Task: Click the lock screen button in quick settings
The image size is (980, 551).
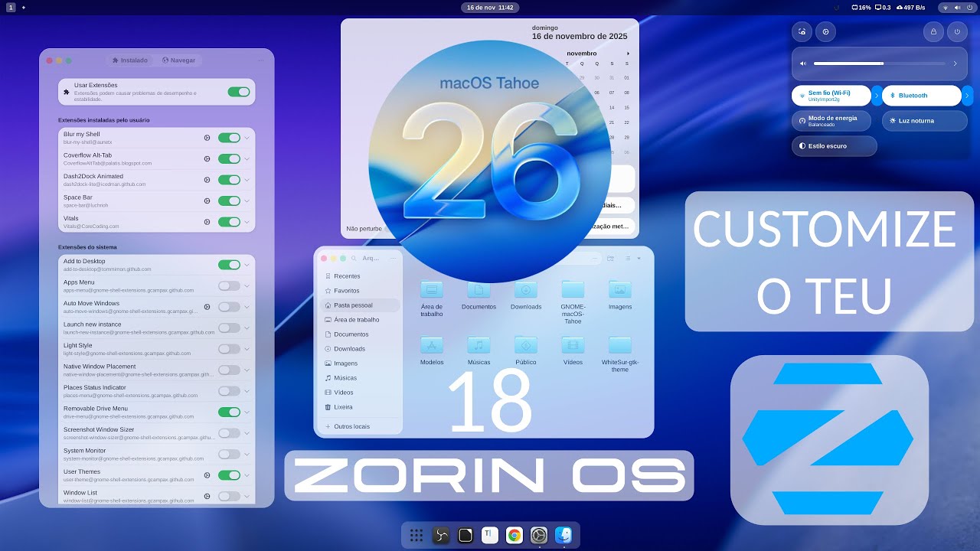Action: [x=933, y=31]
